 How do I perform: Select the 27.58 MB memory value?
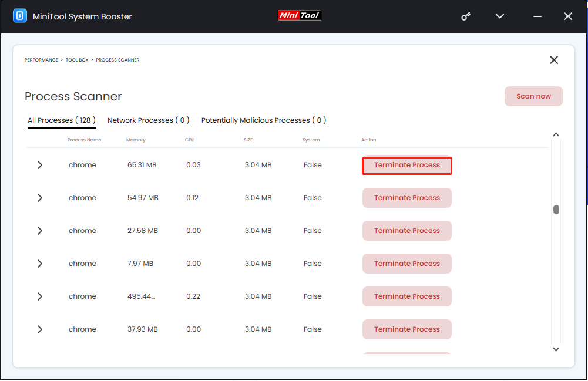pos(143,231)
